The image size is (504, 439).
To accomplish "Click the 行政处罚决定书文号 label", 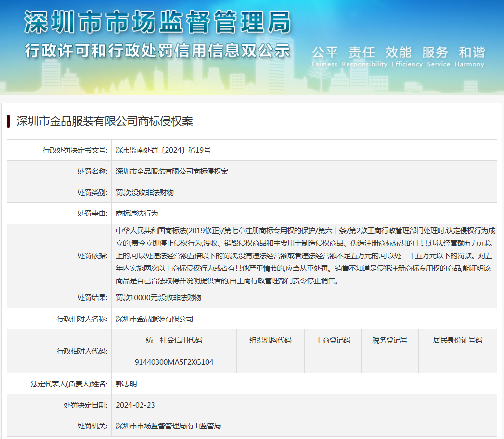I will click(75, 150).
